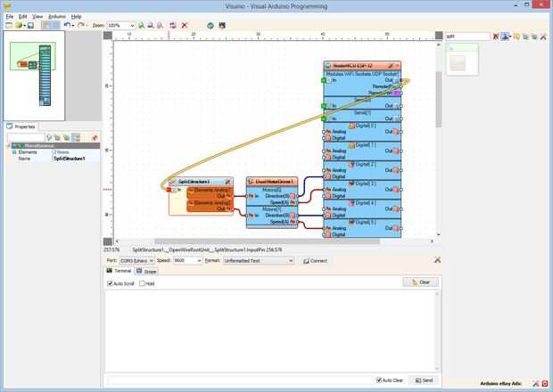This screenshot has width=553, height=392.
Task: Open the Help menu
Action: (x=76, y=17)
